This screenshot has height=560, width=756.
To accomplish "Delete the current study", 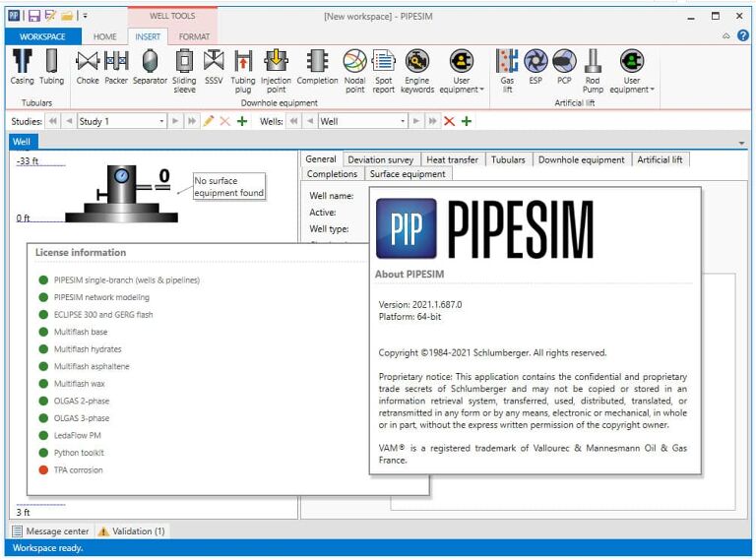I will (224, 121).
